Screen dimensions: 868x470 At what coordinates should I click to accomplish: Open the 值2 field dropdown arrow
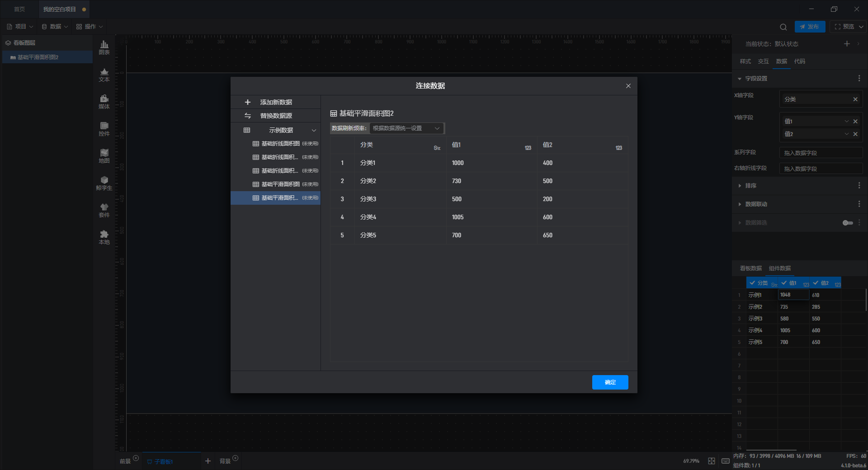(847, 134)
